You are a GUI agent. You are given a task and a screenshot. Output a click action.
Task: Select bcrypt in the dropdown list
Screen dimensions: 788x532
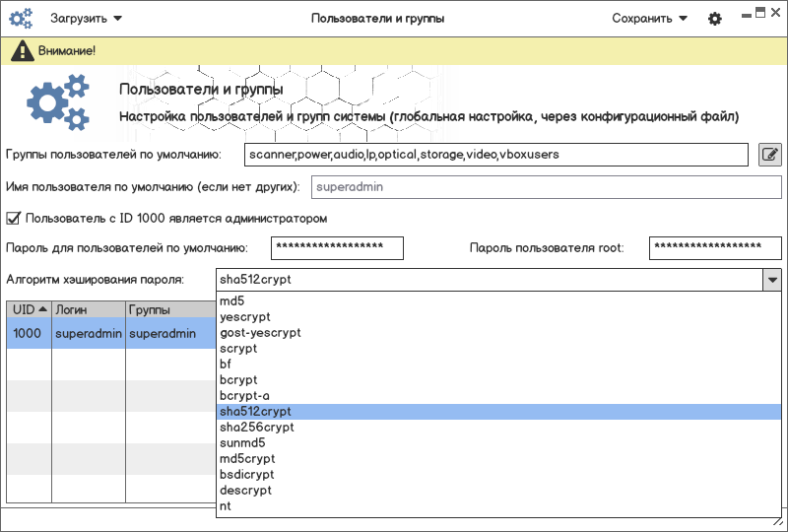pos(238,380)
